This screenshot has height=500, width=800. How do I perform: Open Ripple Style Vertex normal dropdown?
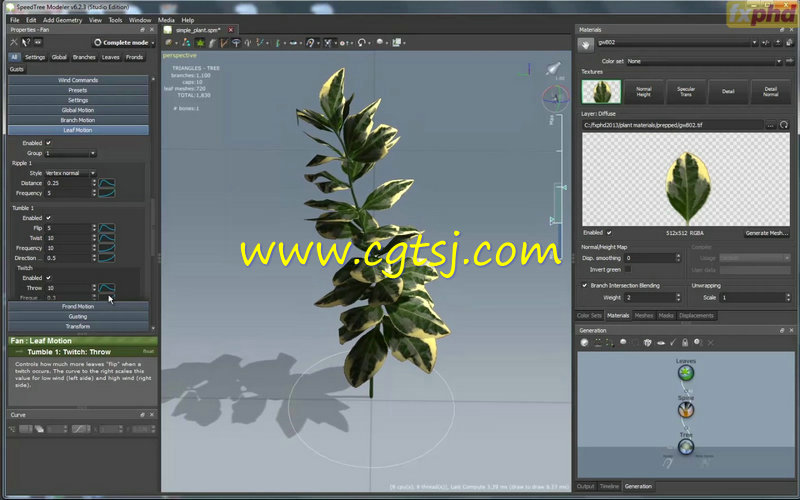(x=70, y=173)
